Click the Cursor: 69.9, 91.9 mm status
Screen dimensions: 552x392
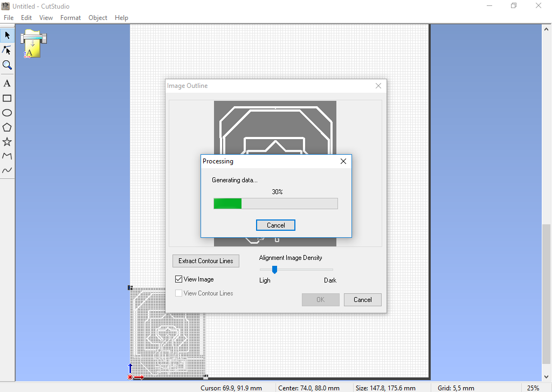[x=231, y=388]
